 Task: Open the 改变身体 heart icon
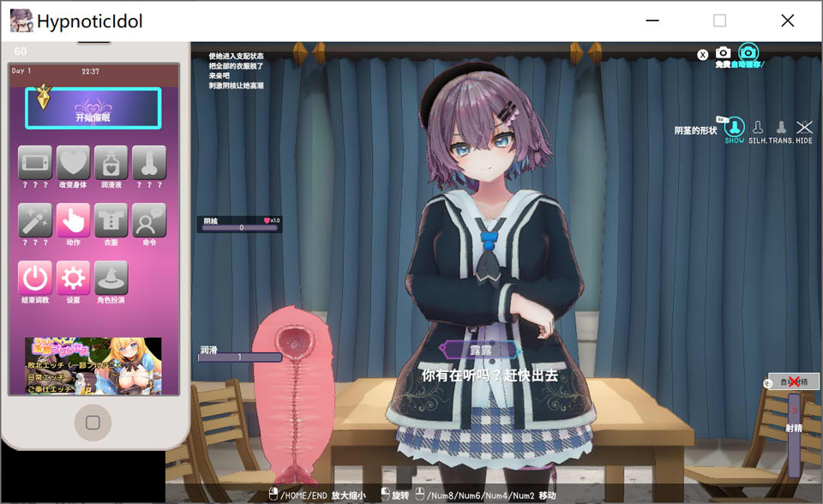click(x=73, y=163)
